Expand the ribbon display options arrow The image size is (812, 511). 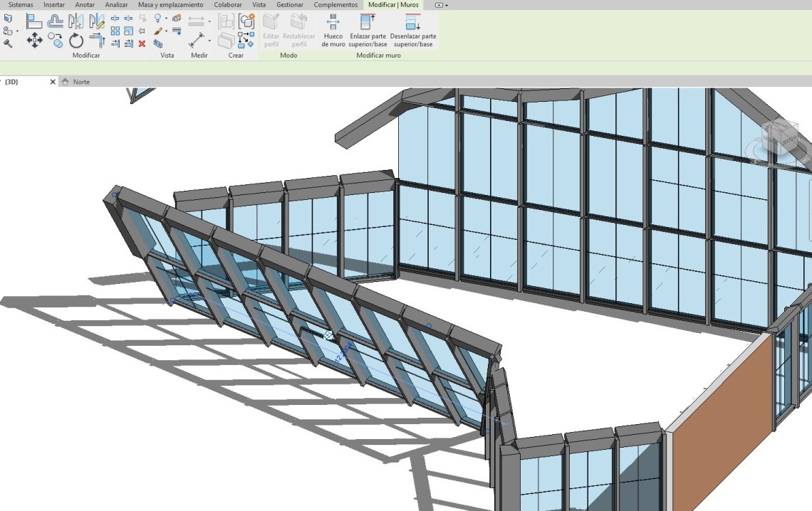coord(447,5)
